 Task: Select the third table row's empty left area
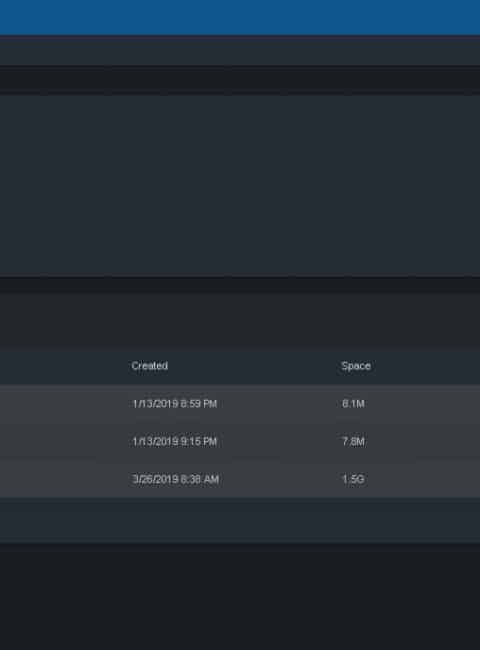(x=62, y=479)
